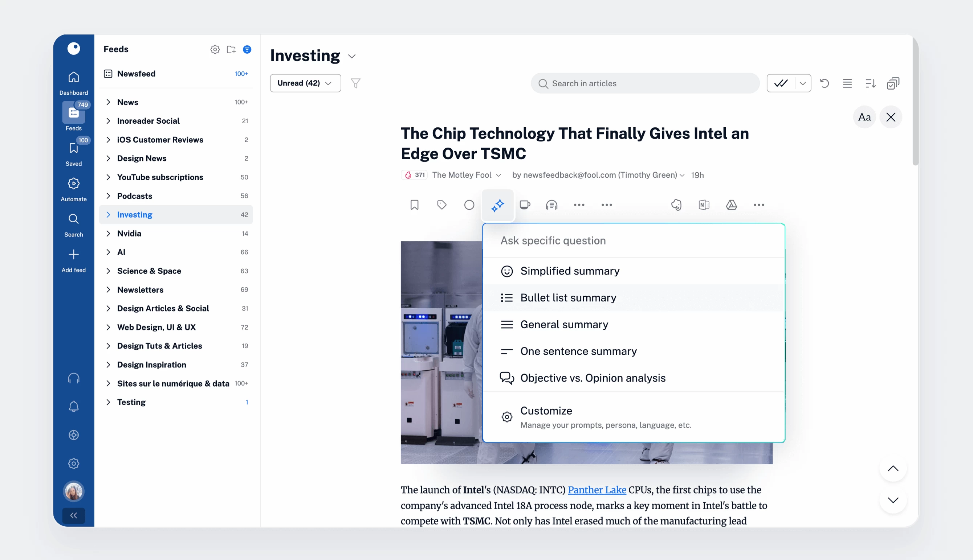Screen dimensions: 973x560
Task: Expand the Nvidia folder
Action: point(108,234)
